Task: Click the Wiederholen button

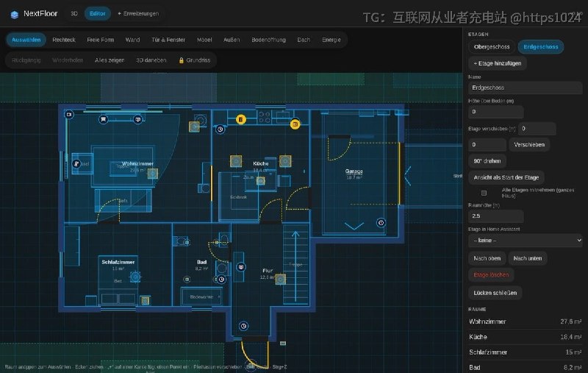Action: pos(68,60)
